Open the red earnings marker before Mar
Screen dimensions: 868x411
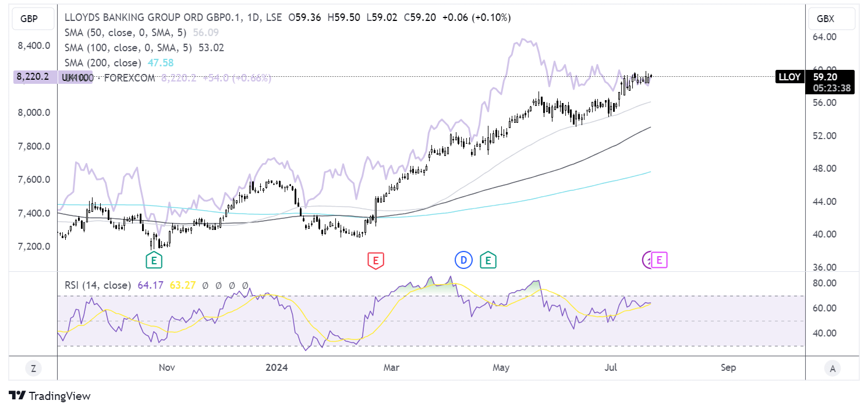(x=375, y=260)
